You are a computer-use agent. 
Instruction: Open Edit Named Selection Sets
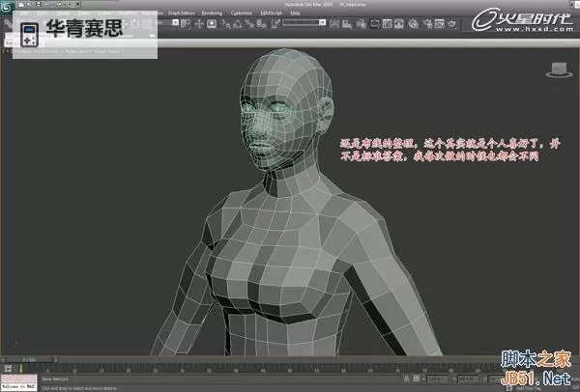point(275,24)
